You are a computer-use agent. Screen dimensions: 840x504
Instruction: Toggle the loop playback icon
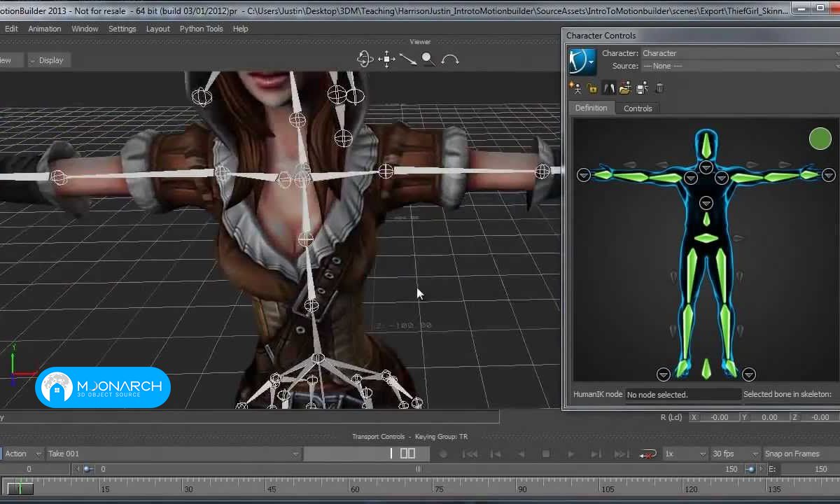pyautogui.click(x=648, y=454)
